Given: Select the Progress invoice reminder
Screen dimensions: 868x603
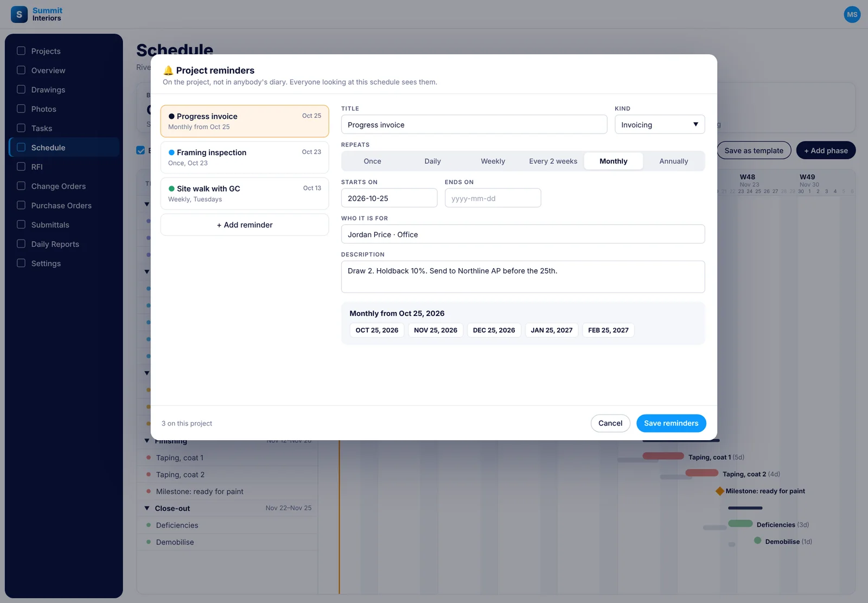Looking at the screenshot, I should (245, 121).
